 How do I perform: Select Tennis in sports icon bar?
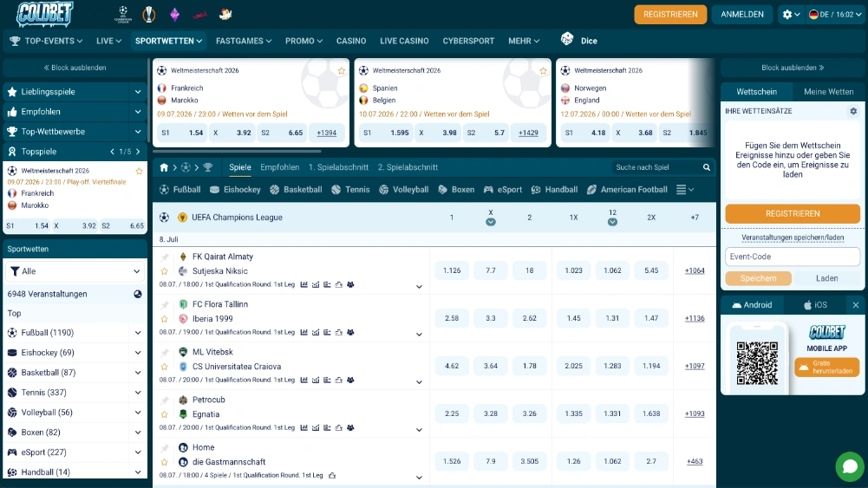(350, 189)
